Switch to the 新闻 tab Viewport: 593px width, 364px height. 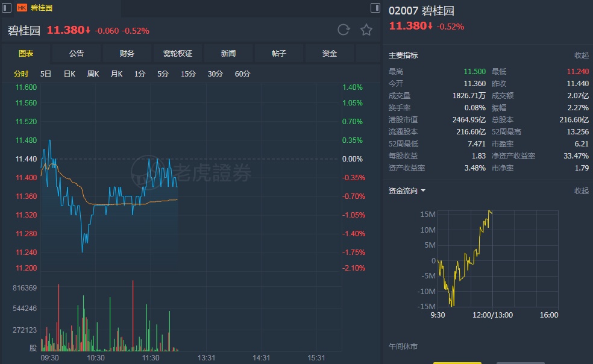point(228,54)
